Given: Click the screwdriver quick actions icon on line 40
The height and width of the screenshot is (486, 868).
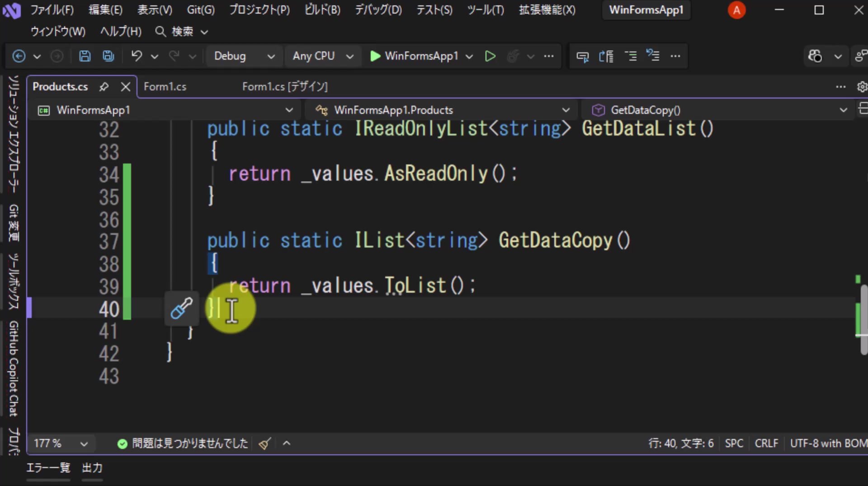Looking at the screenshot, I should tap(181, 308).
